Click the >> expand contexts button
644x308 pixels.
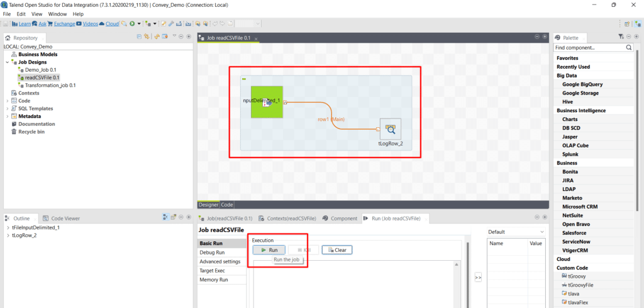(x=478, y=278)
